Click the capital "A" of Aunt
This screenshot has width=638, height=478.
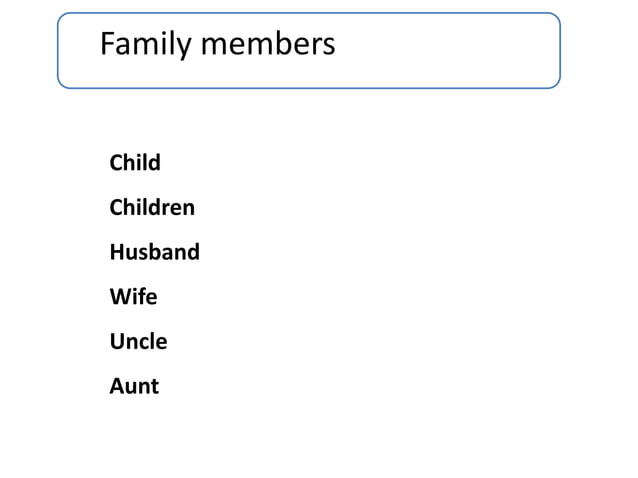pos(116,386)
